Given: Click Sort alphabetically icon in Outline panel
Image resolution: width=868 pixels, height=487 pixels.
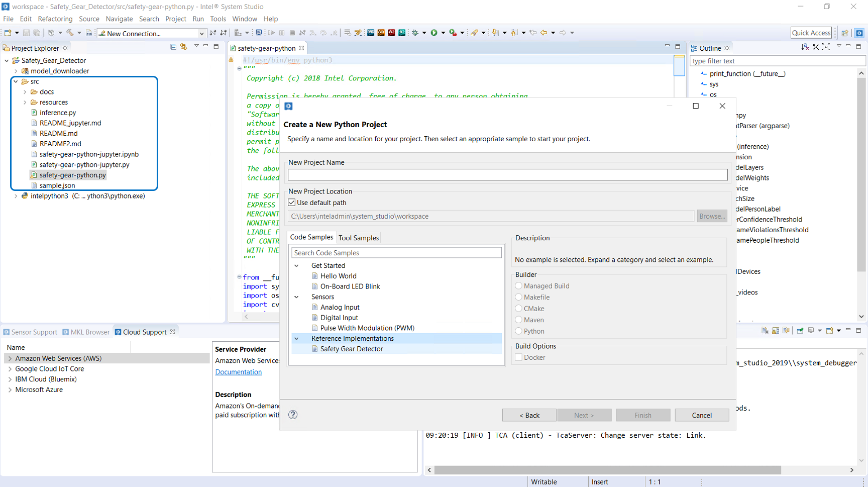Looking at the screenshot, I should tap(805, 47).
